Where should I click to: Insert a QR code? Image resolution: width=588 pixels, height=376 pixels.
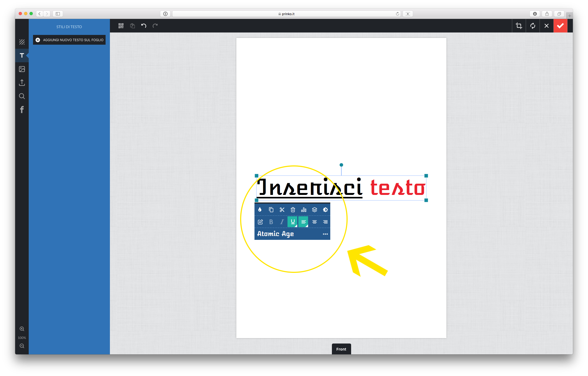click(121, 26)
